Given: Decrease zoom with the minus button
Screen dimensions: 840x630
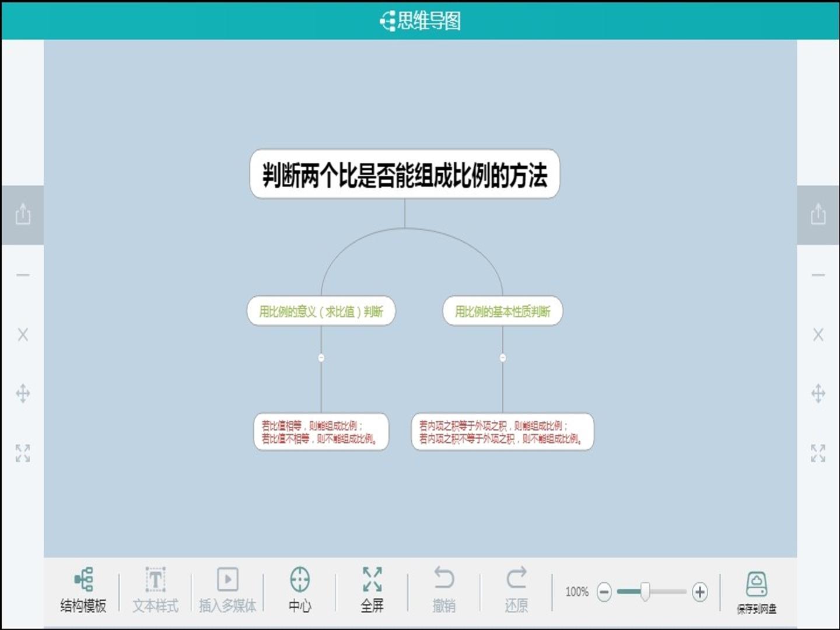Looking at the screenshot, I should click(604, 592).
